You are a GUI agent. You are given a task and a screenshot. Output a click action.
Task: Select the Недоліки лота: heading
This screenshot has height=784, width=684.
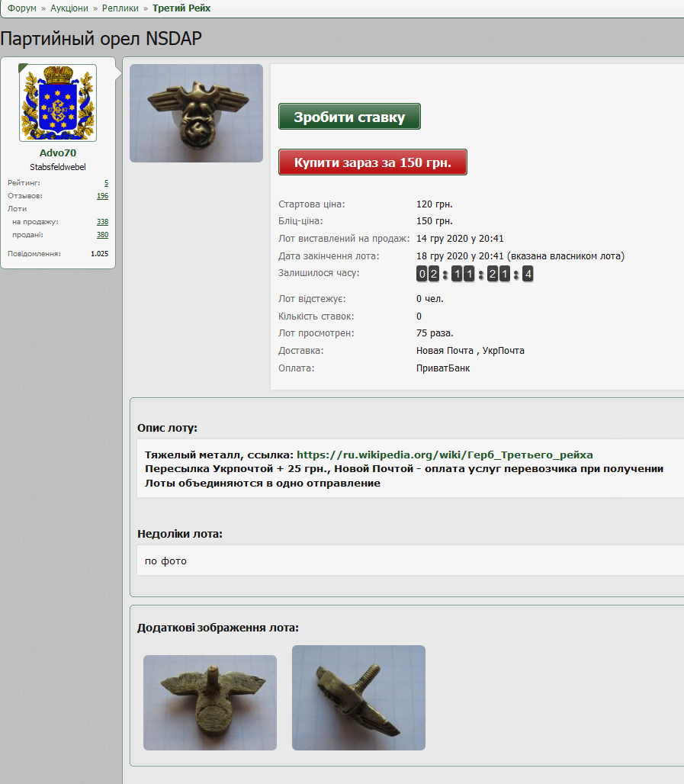[180, 534]
